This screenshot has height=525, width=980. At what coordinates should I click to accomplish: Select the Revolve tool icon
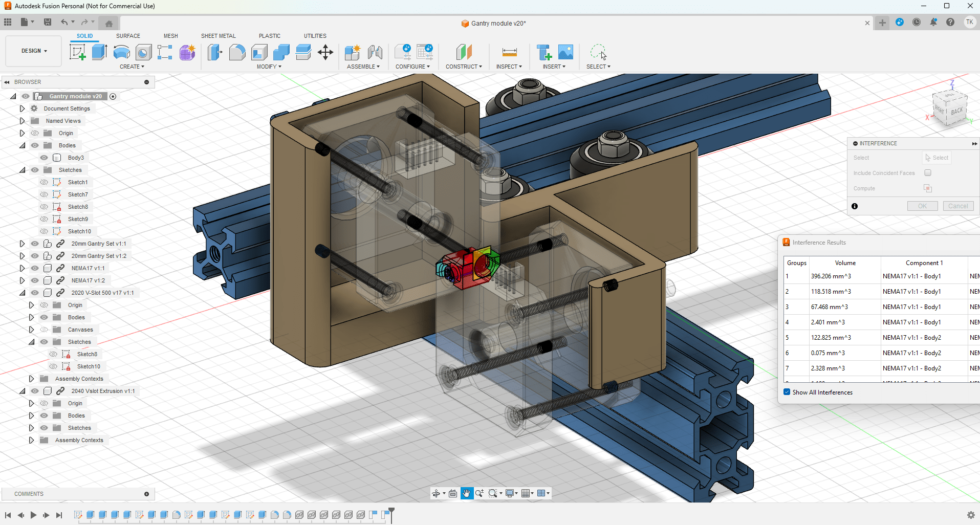pyautogui.click(x=121, y=52)
